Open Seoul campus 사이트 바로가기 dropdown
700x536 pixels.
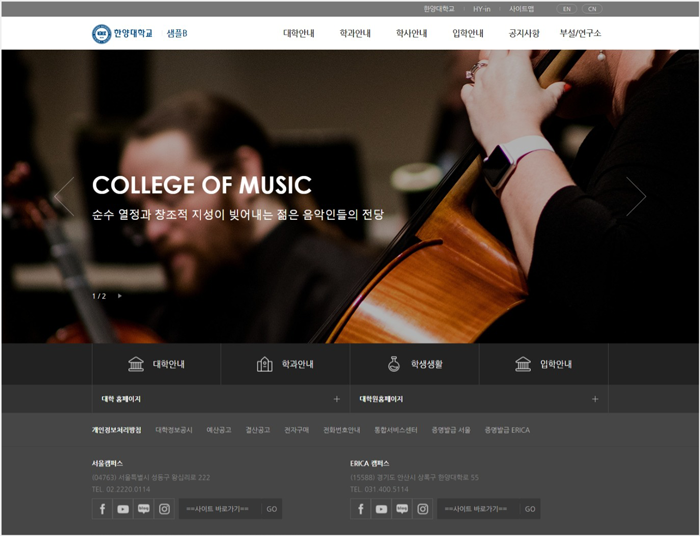pos(220,509)
